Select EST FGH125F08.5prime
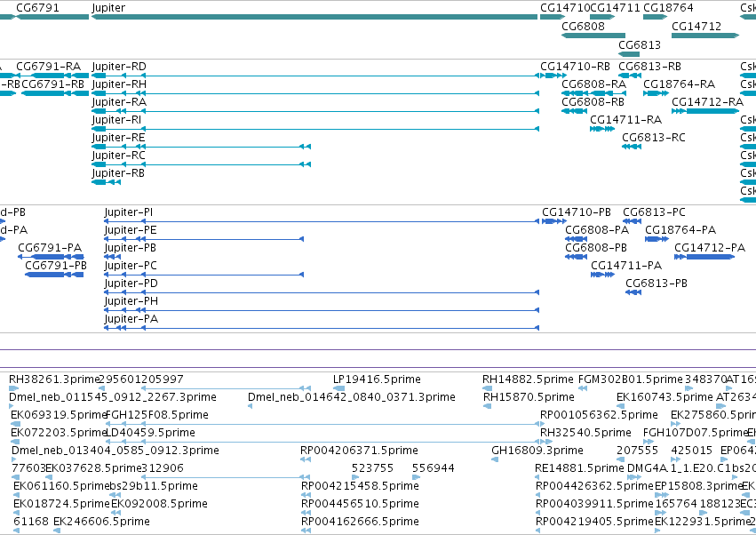The height and width of the screenshot is (535, 756). pyautogui.click(x=156, y=415)
